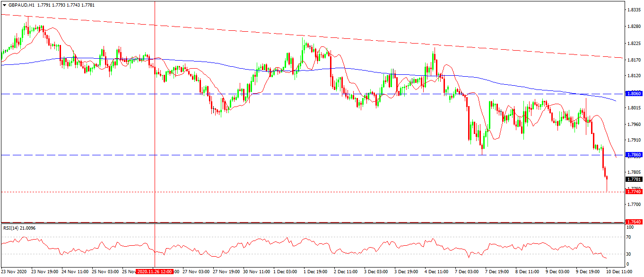Click the 1.8335 value on price scale

[x=633, y=9]
